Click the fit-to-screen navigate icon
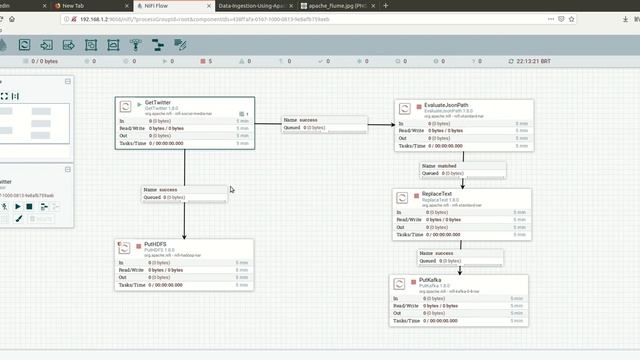 [x=4, y=96]
